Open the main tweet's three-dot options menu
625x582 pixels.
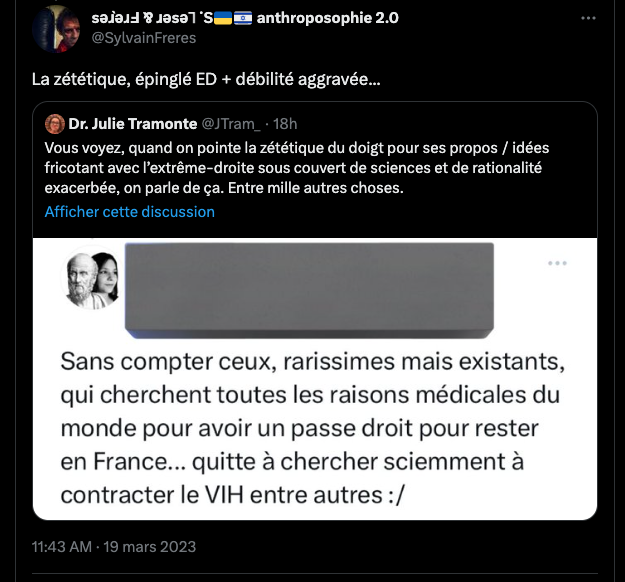(x=588, y=18)
